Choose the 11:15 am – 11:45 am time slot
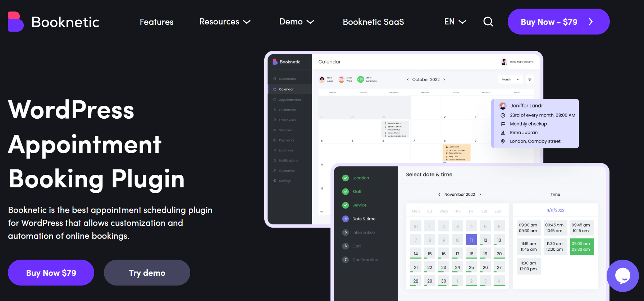This screenshot has height=301, width=644. coord(529,246)
